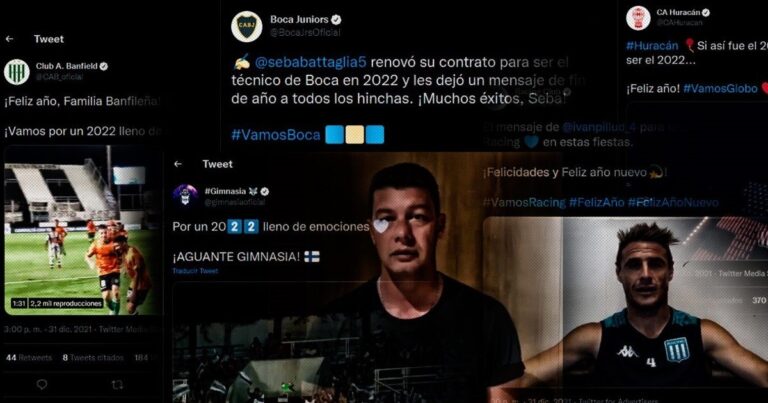Click Traducir Tweet under Gimnasia post
The width and height of the screenshot is (768, 403).
pos(195,271)
